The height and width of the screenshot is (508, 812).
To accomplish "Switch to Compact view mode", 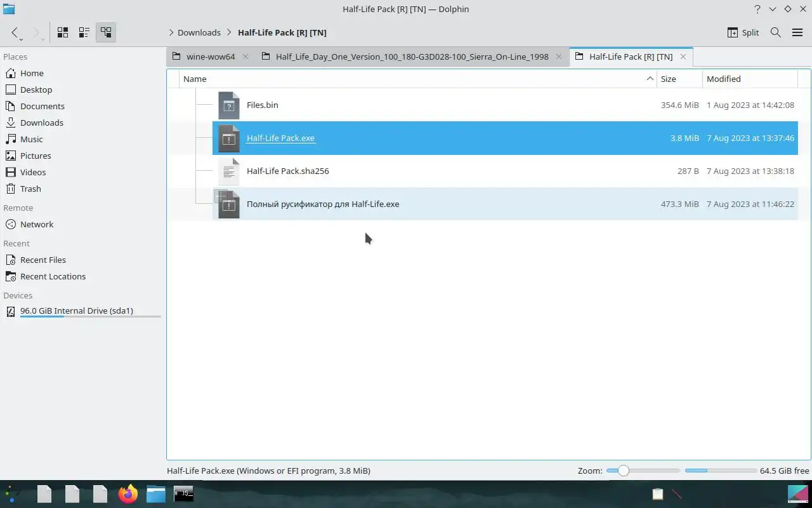I will (x=84, y=32).
